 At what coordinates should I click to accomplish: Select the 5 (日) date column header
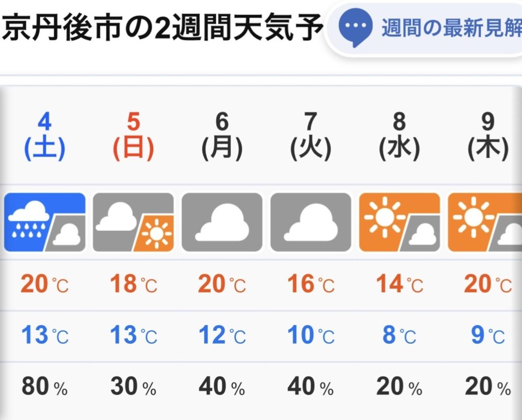coord(133,137)
